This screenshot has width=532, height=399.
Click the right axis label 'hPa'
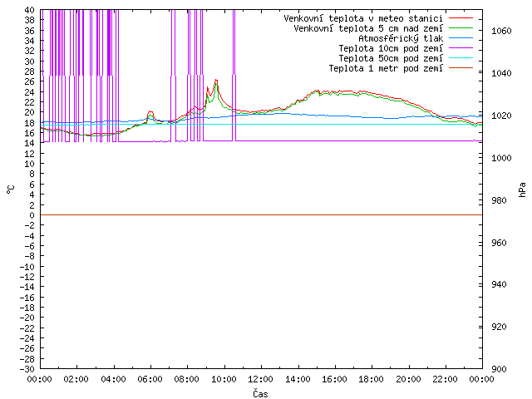[x=523, y=190]
